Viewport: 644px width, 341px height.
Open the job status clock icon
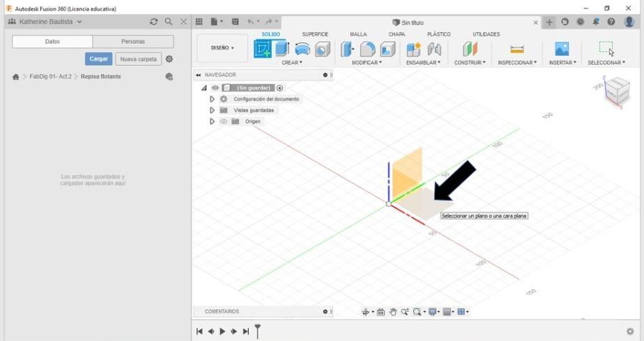tap(581, 22)
